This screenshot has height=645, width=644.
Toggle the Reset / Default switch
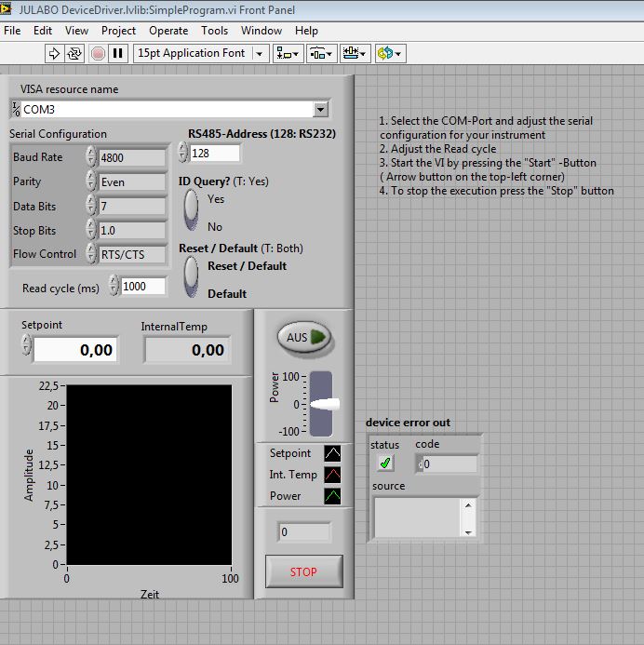pos(191,277)
